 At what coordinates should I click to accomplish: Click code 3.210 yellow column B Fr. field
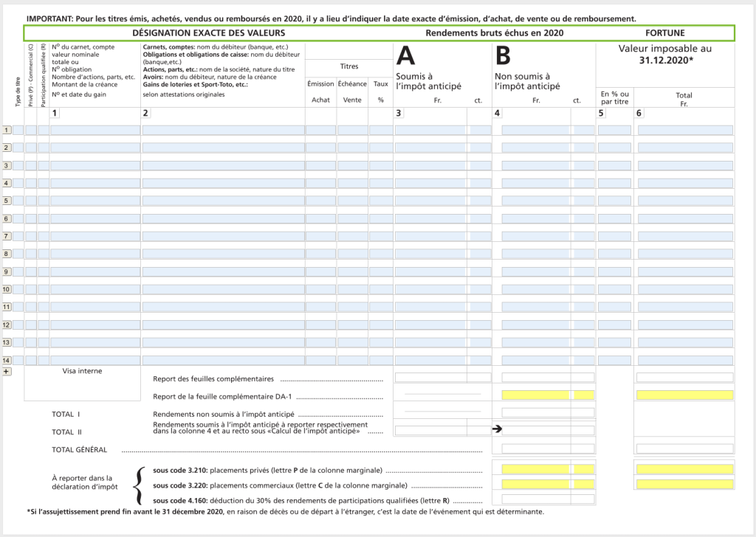click(536, 469)
